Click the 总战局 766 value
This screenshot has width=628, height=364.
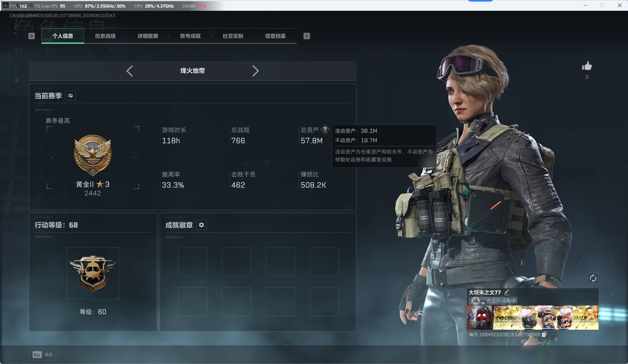point(238,141)
